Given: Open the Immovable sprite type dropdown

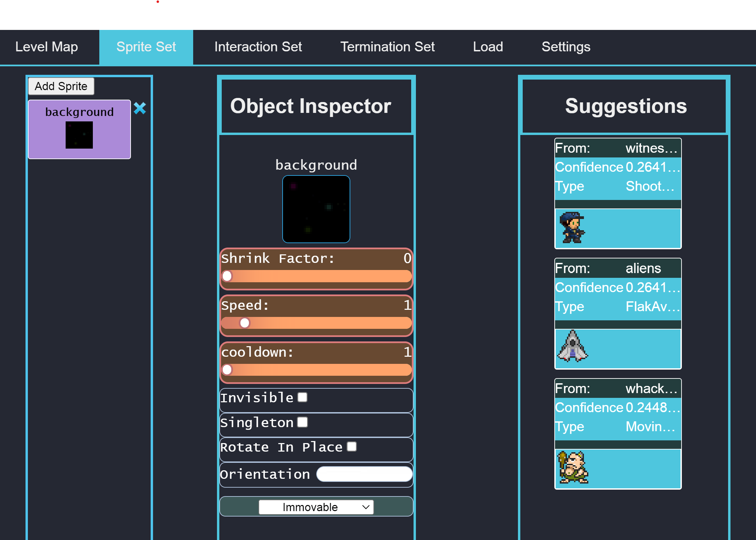Looking at the screenshot, I should tap(316, 507).
